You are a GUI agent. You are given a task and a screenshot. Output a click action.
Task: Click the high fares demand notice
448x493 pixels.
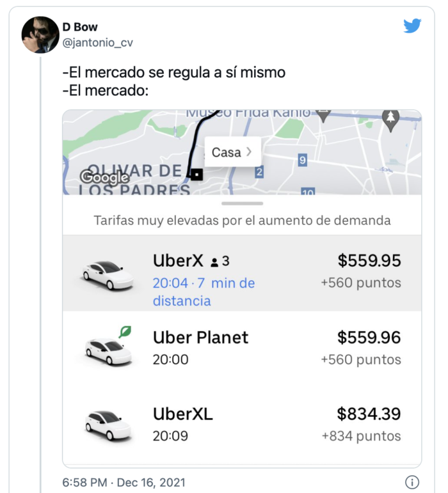[242, 221]
